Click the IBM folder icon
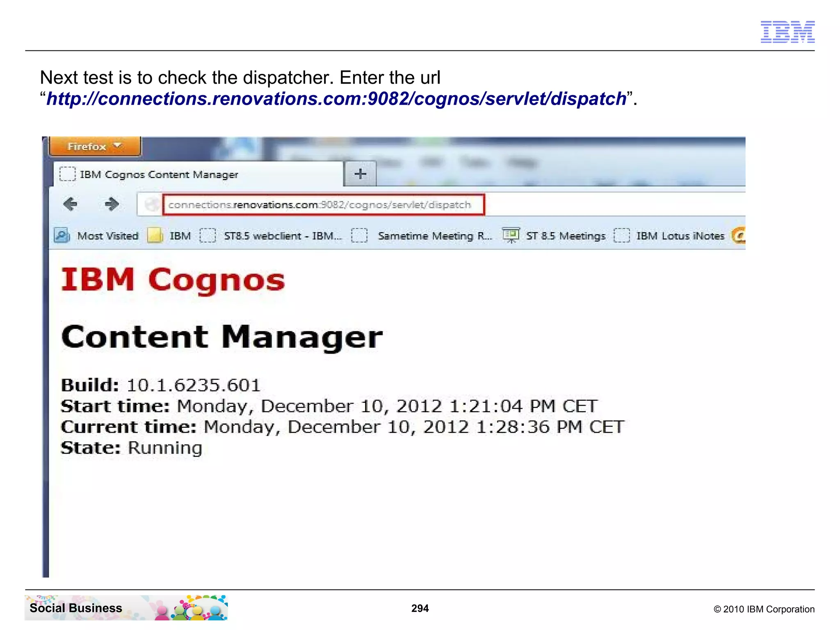840x630 pixels. tap(155, 235)
